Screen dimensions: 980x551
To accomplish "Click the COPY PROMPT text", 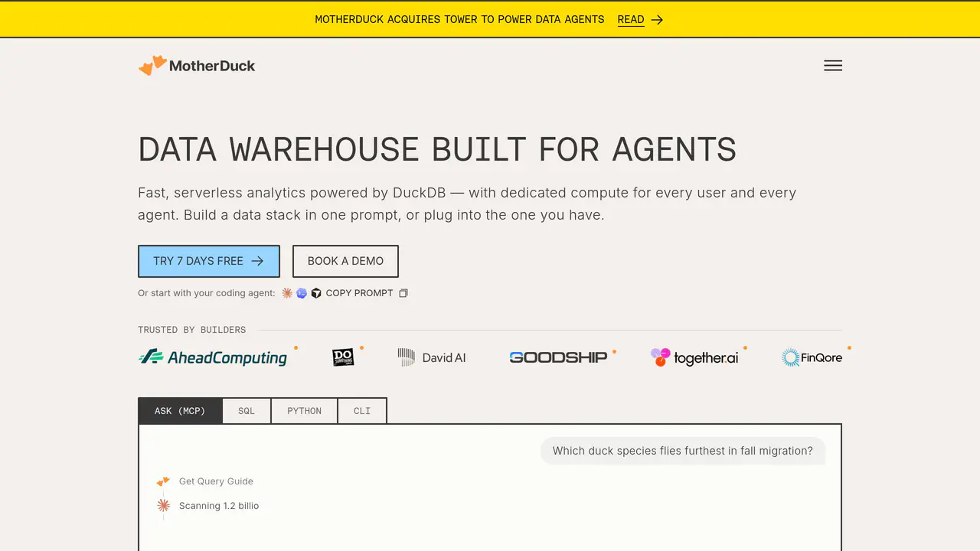I will [x=359, y=293].
